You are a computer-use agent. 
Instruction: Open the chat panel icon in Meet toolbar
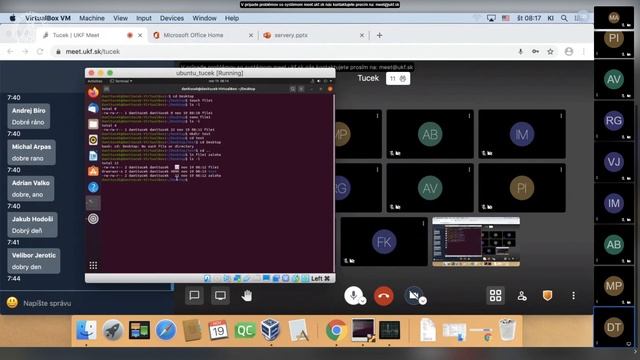pyautogui.click(x=194, y=296)
